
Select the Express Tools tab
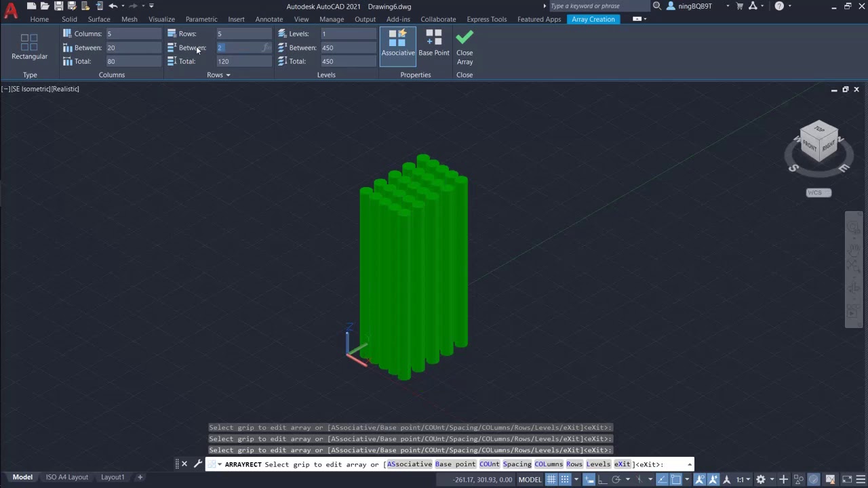pos(486,19)
